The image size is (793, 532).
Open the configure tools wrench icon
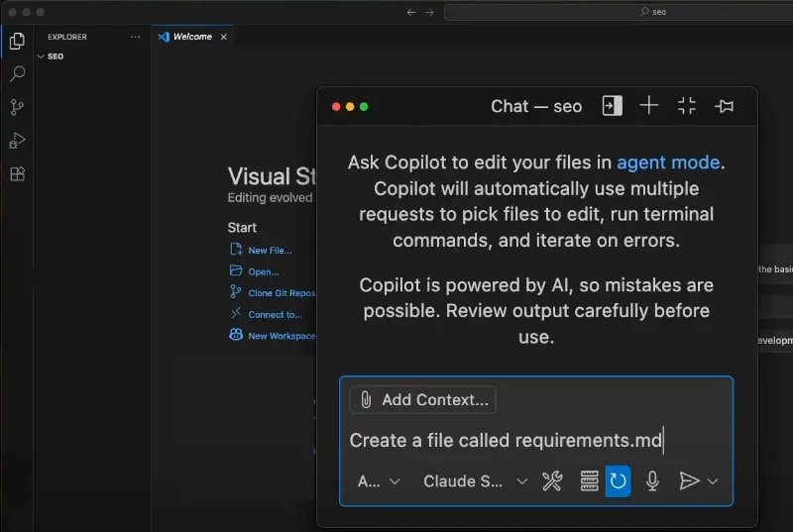pyautogui.click(x=552, y=481)
